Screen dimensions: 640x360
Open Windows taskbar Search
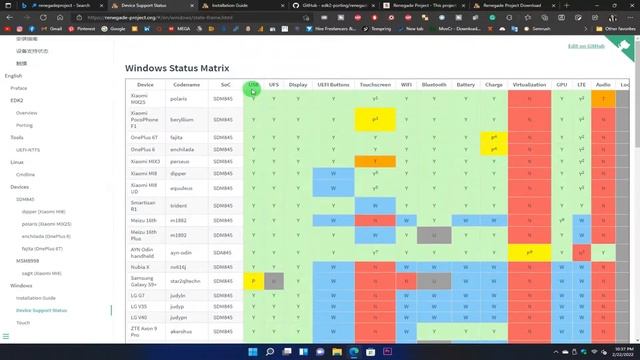pyautogui.click(x=270, y=352)
